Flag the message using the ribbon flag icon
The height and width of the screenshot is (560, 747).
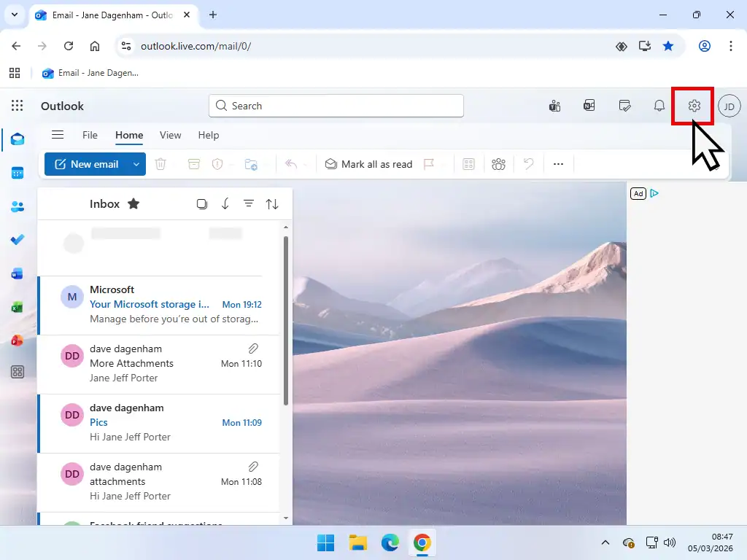[430, 164]
